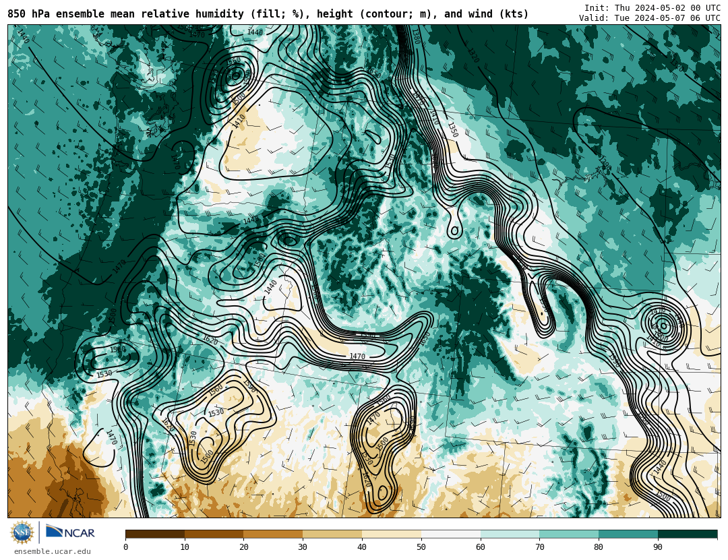Click the colorbar tick label 0
Image resolution: width=728 pixels, height=560 pixels.
[126, 547]
